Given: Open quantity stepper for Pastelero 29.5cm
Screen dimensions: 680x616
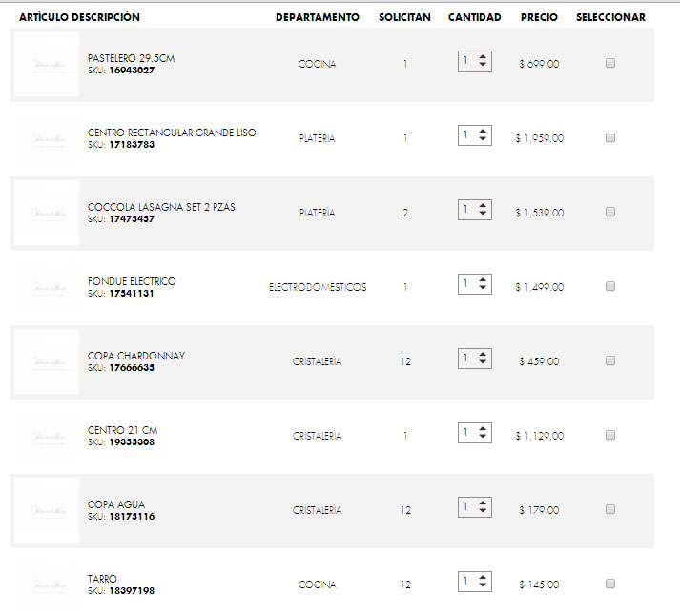Looking at the screenshot, I should [474, 60].
